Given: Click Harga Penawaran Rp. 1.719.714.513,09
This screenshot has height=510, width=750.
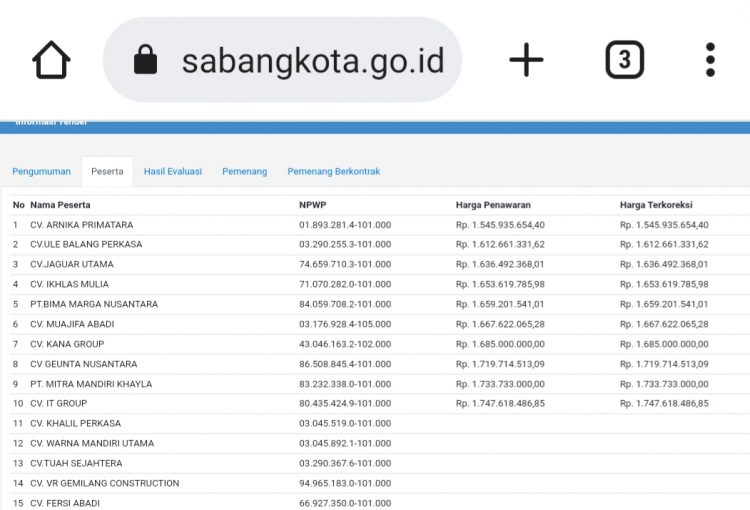Looking at the screenshot, I should 500,364.
